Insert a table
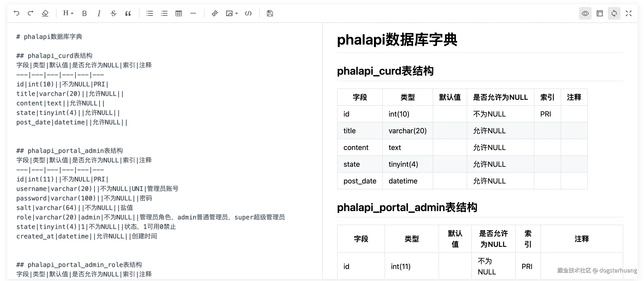Image resolution: width=644 pixels, height=281 pixels. click(x=179, y=14)
